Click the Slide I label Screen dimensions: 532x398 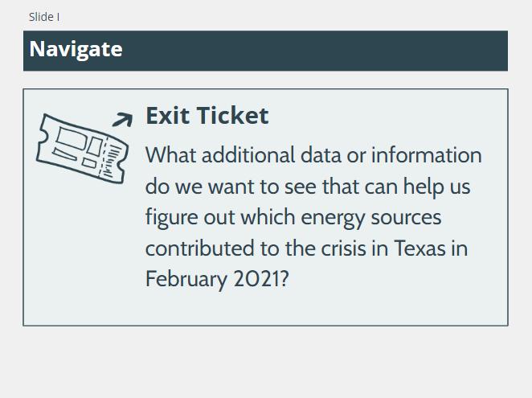[44, 17]
